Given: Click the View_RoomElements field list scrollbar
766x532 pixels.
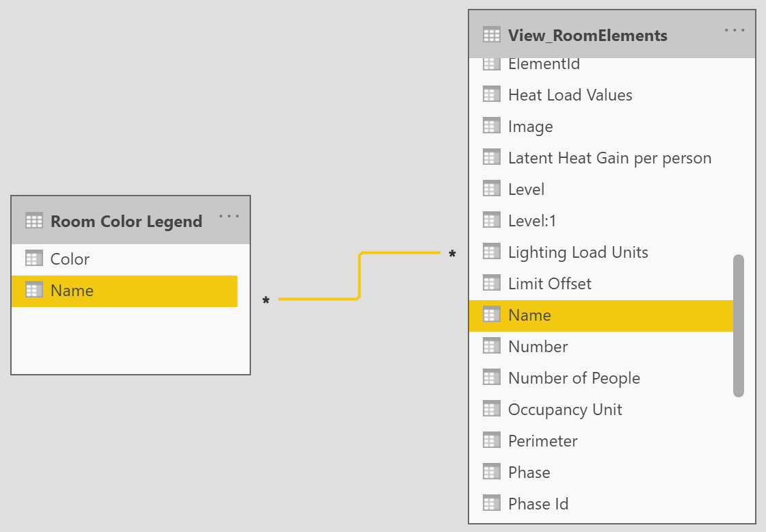Looking at the screenshot, I should (x=739, y=321).
